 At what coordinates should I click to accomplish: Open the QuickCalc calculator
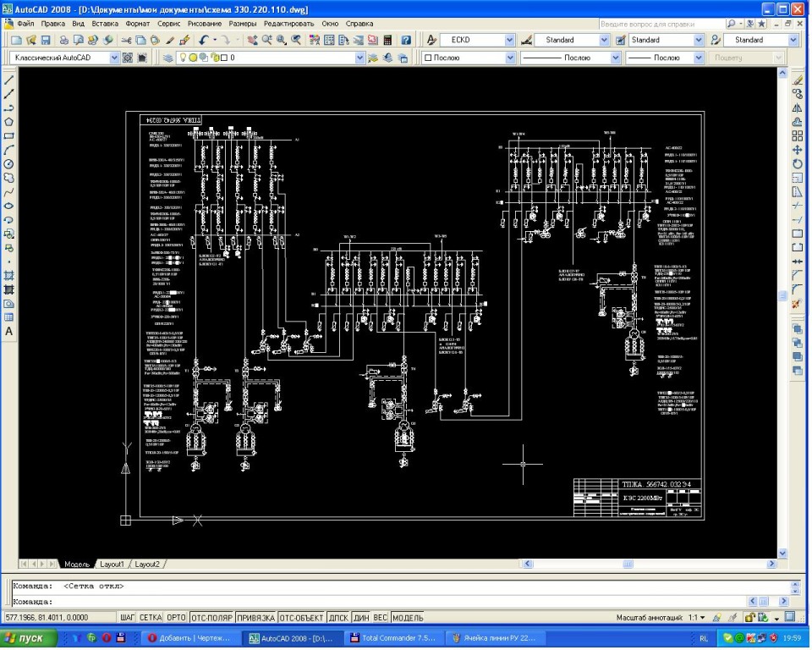(387, 40)
